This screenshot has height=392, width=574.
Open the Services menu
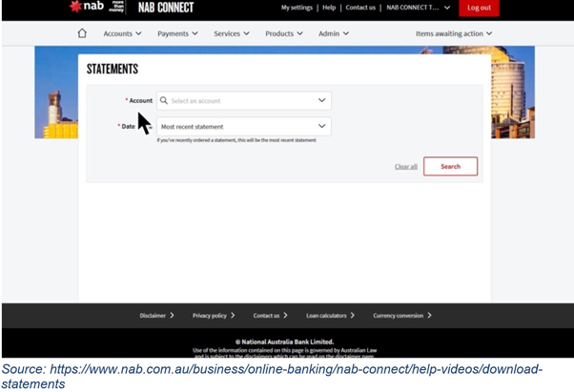point(232,33)
